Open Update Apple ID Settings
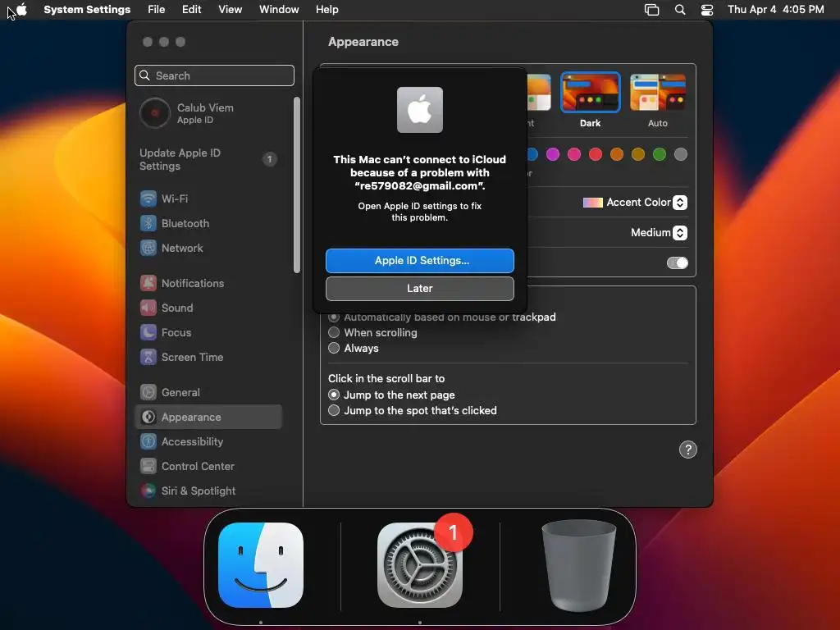 (208, 160)
